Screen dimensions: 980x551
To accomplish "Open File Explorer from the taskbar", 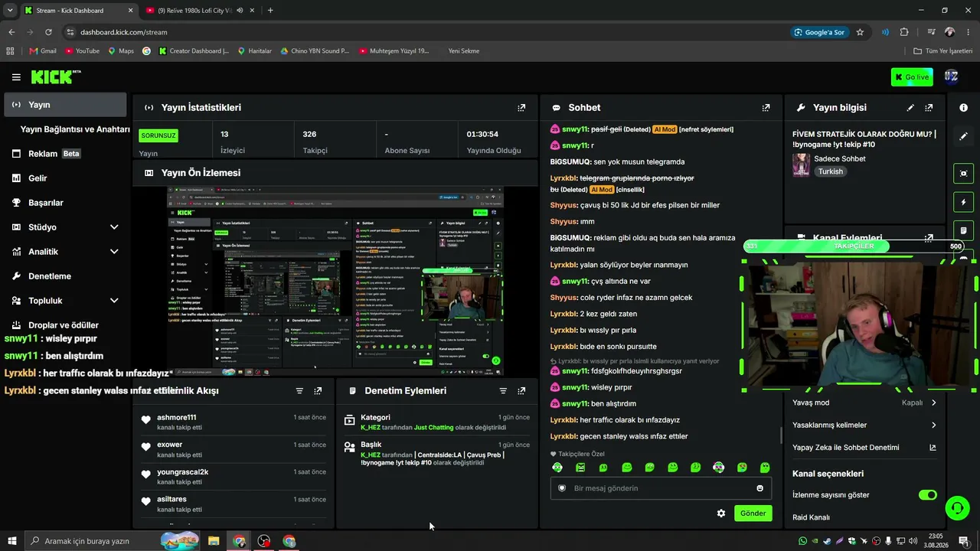I will tap(214, 541).
